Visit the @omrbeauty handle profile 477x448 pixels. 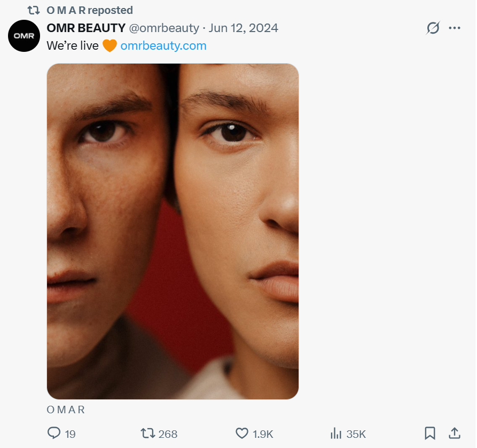pyautogui.click(x=164, y=28)
